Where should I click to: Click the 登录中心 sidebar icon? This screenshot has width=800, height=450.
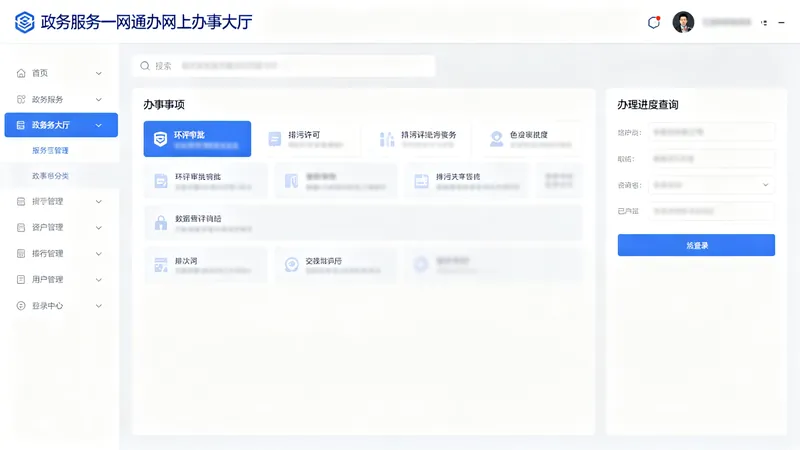pyautogui.click(x=21, y=306)
